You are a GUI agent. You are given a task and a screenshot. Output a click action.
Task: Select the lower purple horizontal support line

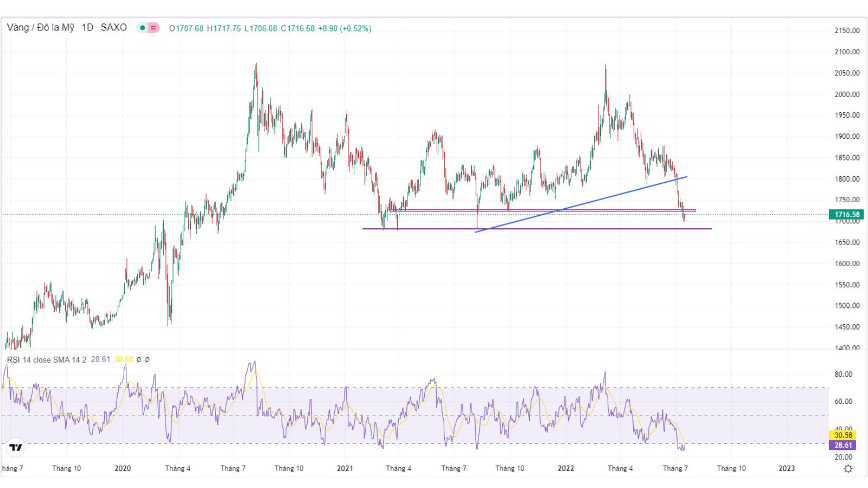537,229
